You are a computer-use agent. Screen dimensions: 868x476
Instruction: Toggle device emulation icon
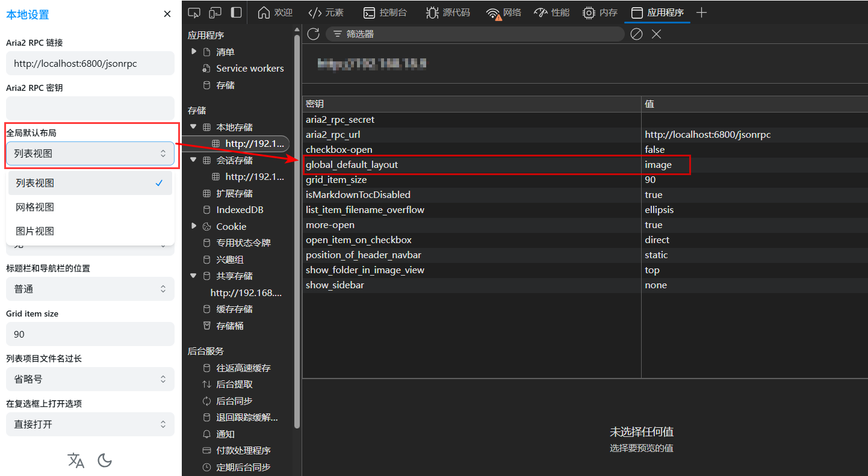[215, 13]
